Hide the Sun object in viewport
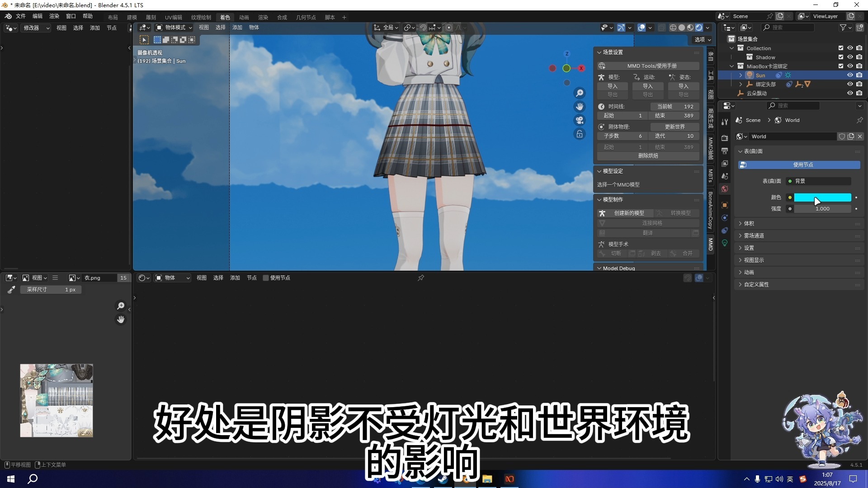Screen dimensions: 868x488 [x=850, y=75]
